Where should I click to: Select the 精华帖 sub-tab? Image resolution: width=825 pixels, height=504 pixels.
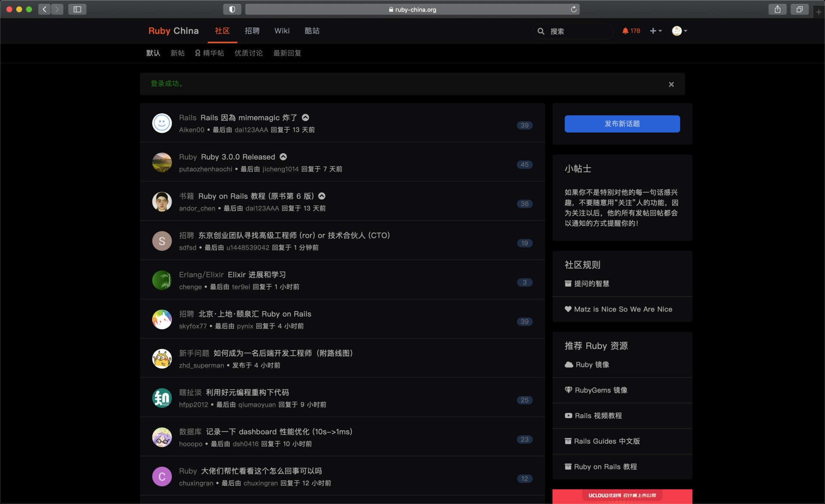tap(209, 53)
